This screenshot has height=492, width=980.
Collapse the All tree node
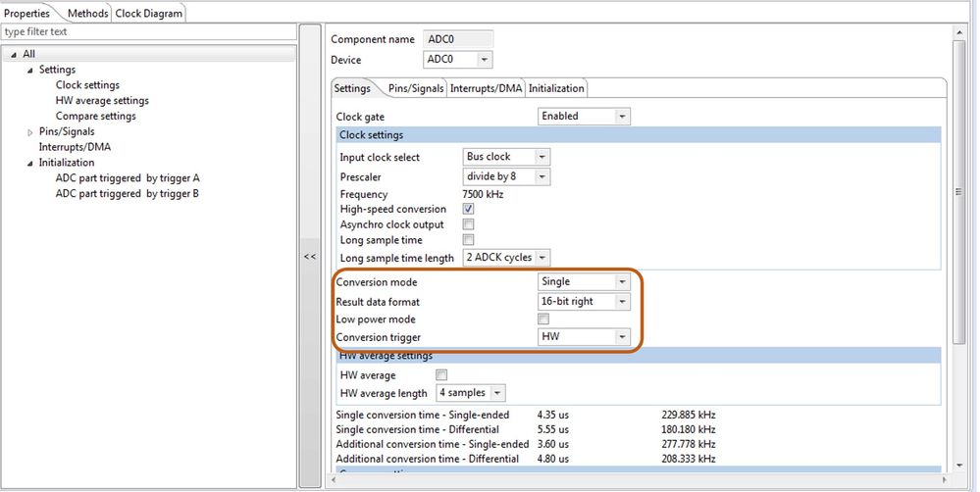[x=14, y=55]
